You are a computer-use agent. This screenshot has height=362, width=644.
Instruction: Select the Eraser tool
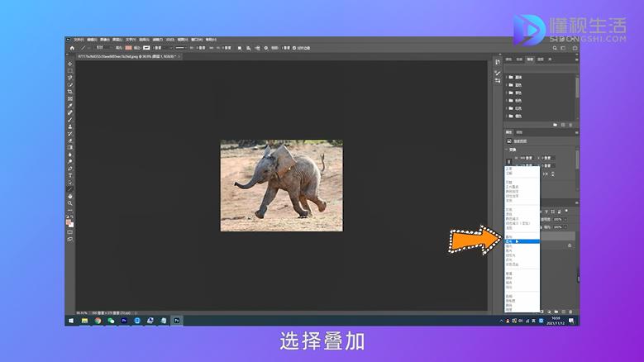tap(69, 141)
